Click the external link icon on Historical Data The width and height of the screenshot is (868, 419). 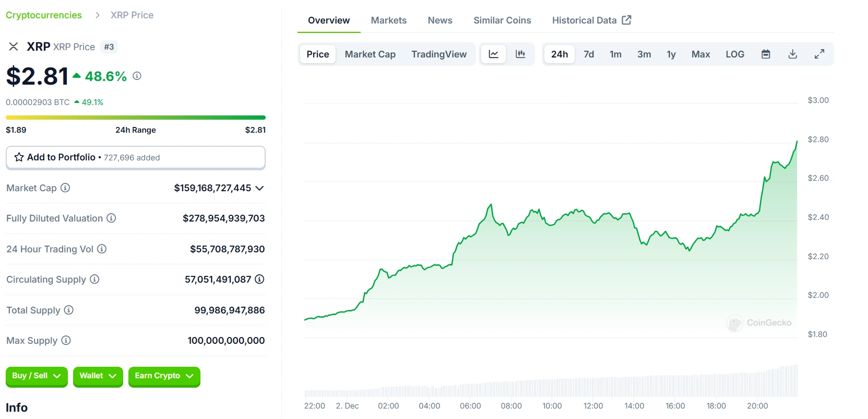click(x=627, y=20)
